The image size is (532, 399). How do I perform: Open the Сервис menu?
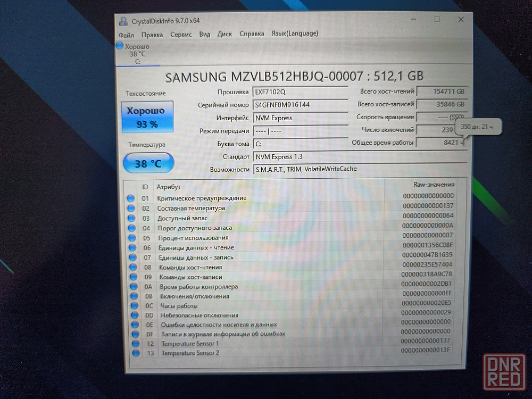click(x=181, y=34)
